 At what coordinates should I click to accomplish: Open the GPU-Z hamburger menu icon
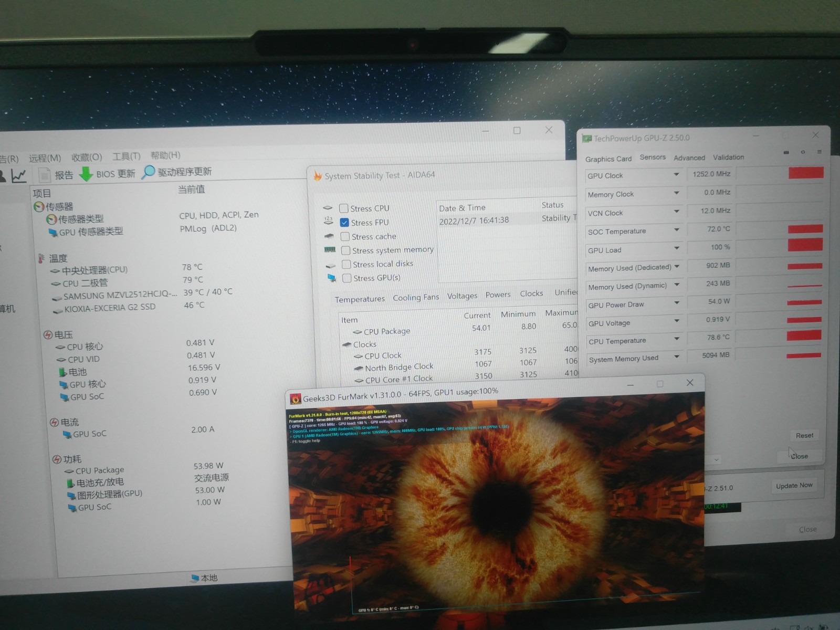tap(819, 152)
